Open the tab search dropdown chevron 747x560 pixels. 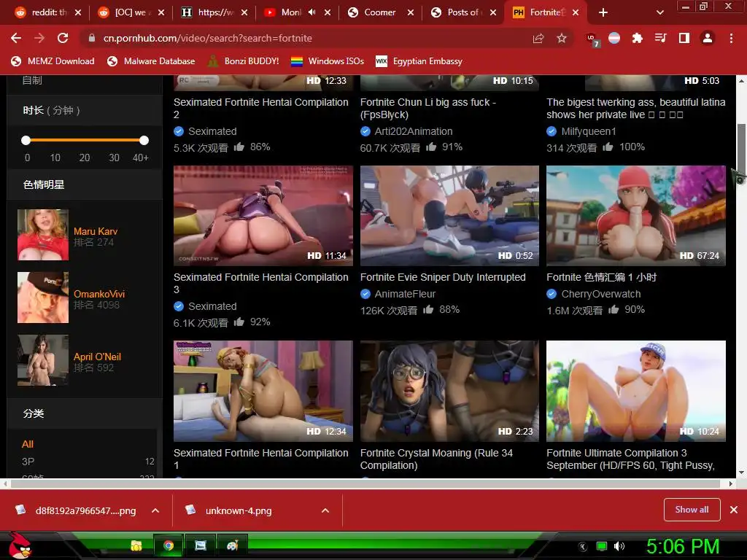coord(659,12)
